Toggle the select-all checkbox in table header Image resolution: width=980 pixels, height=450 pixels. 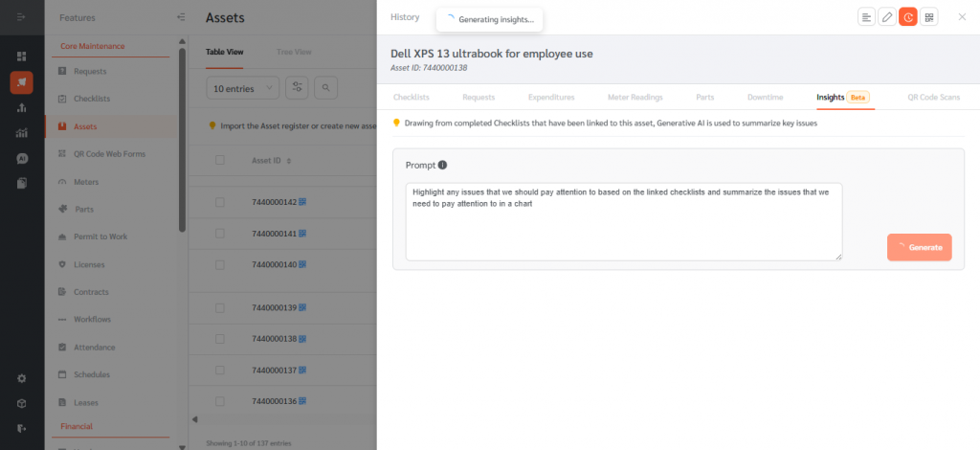click(220, 160)
